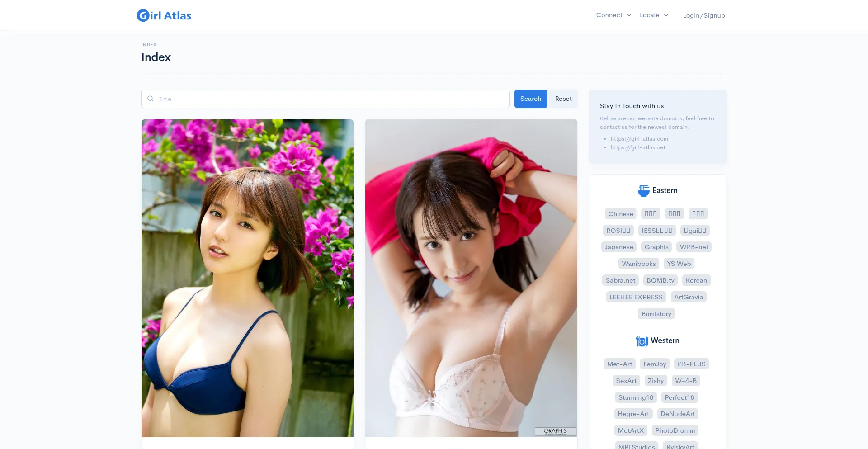The width and height of the screenshot is (868, 449).
Task: Click the Eastern section heading
Action: pos(665,190)
